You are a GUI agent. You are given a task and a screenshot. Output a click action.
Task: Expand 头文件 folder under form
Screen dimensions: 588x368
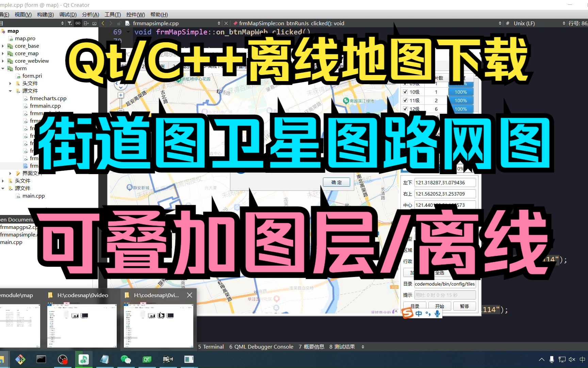pos(10,83)
